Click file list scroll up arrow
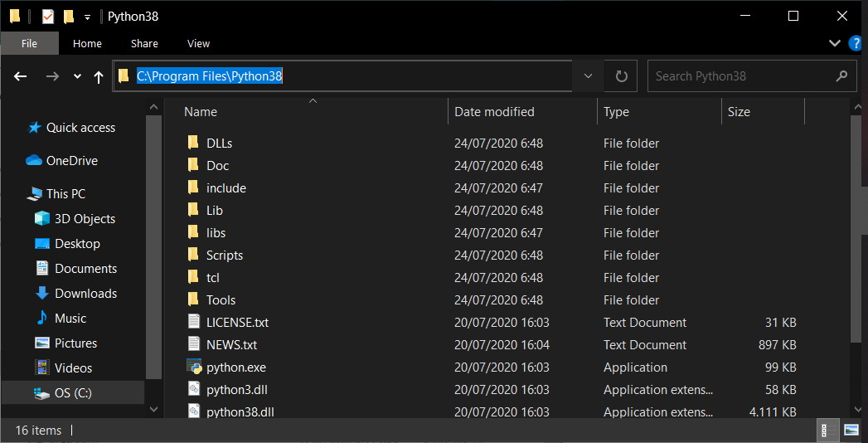This screenshot has height=443, width=868. (x=857, y=107)
